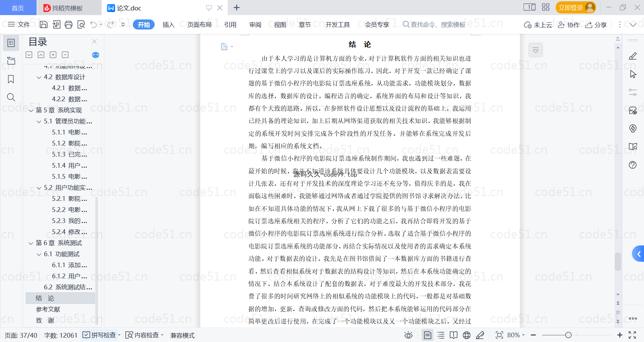Collapse the 5.2 用户功能实现 node
This screenshot has width=644, height=342.
click(x=39, y=188)
